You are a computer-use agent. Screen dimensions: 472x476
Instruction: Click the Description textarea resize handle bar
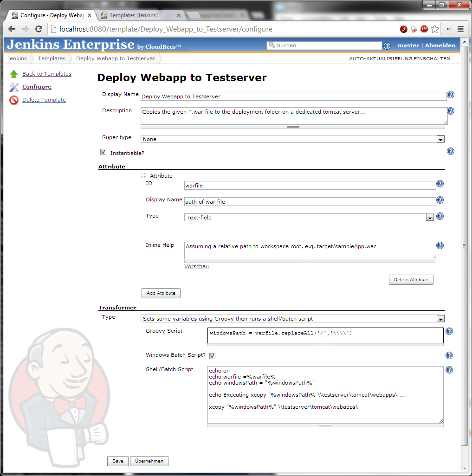point(293,126)
